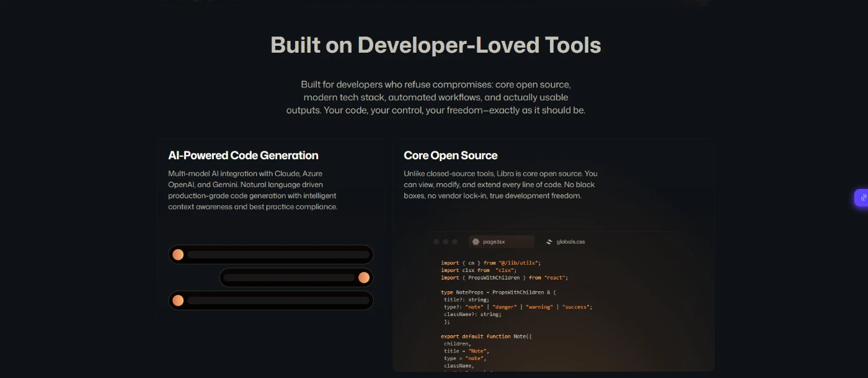Image resolution: width=868 pixels, height=378 pixels.
Task: Click the Built on Developer-Loved Tools title
Action: tap(435, 45)
